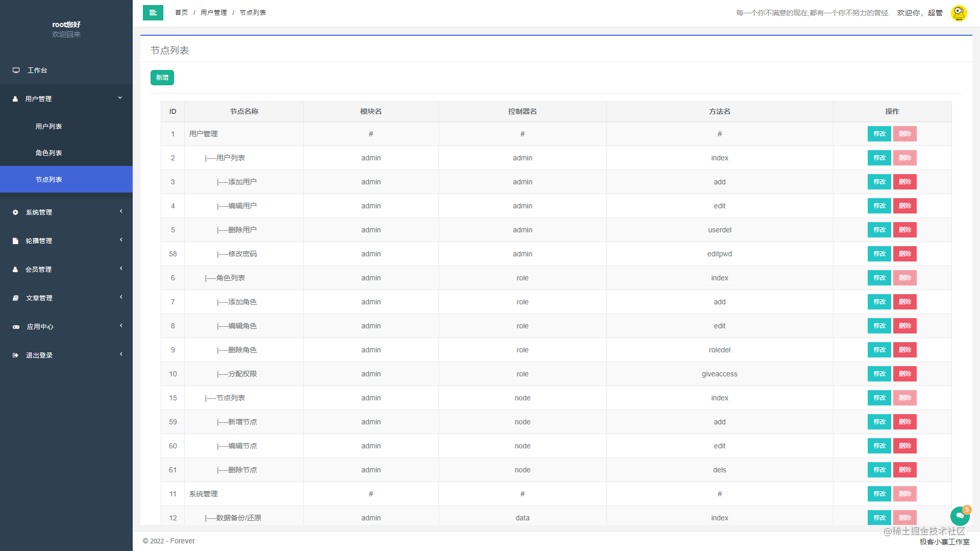The height and width of the screenshot is (551, 980).
Task: Click the 控制器名 column header
Action: tap(522, 111)
